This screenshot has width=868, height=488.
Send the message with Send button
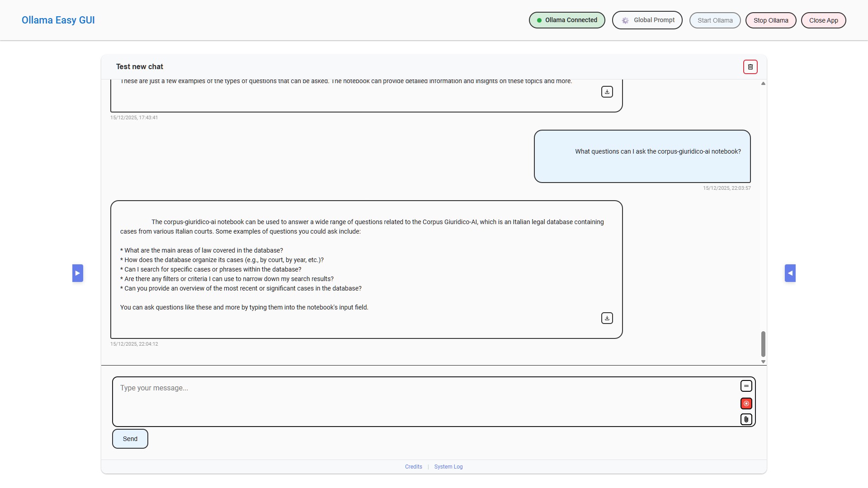[130, 439]
